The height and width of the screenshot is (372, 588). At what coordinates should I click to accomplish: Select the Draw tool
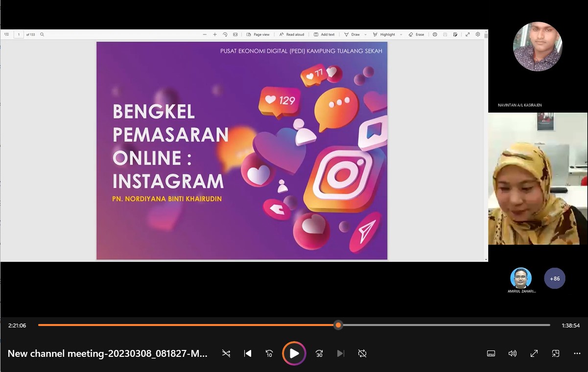pos(352,34)
